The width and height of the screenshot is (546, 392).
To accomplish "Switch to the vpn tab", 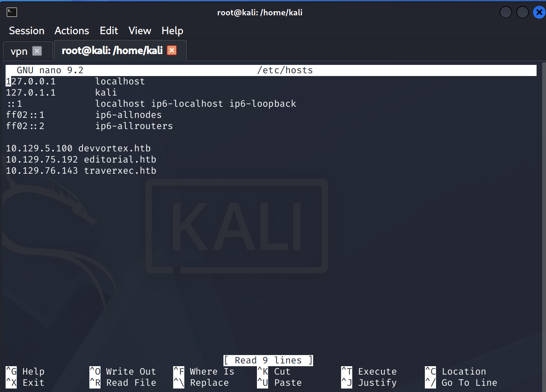I will [x=19, y=51].
